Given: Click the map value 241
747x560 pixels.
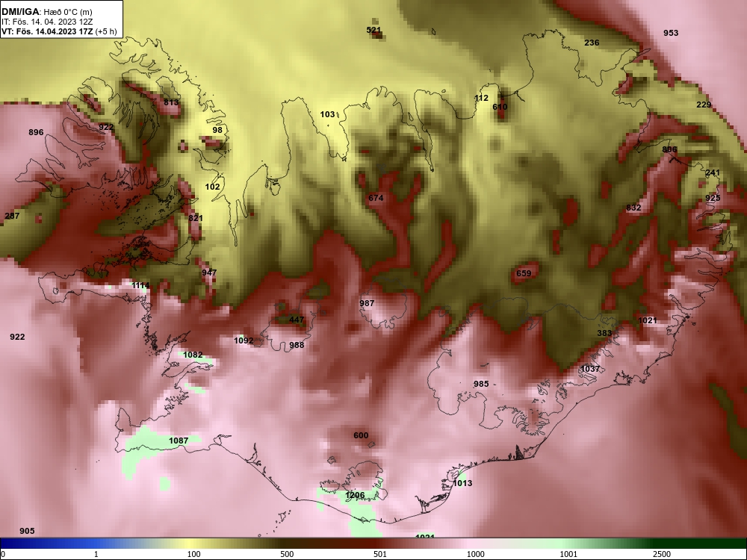Looking at the screenshot, I should [x=713, y=173].
